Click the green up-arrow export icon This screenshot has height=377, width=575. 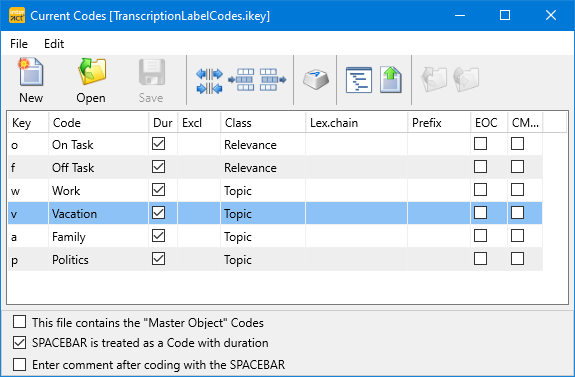coord(391,79)
